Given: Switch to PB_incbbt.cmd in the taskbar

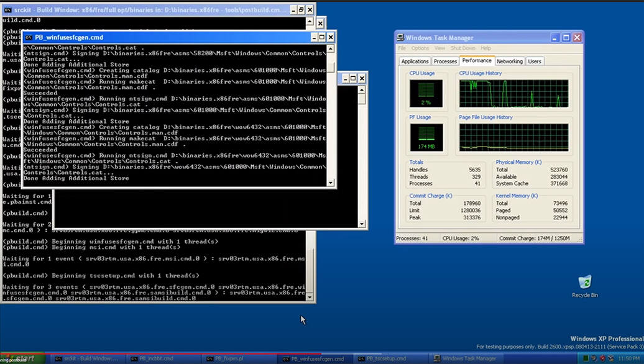Looking at the screenshot, I should pyautogui.click(x=162, y=358).
